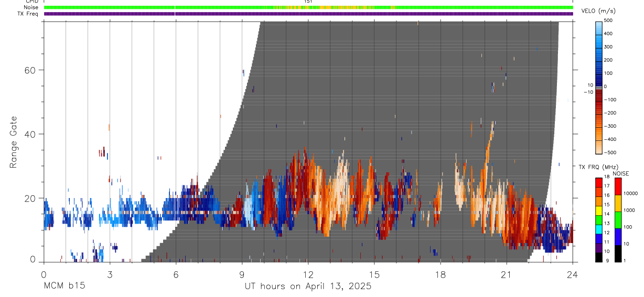Pick the cyan 12 MHz swatch in TX FRQ legend
This screenshot has width=644, height=297.
coord(599,229)
